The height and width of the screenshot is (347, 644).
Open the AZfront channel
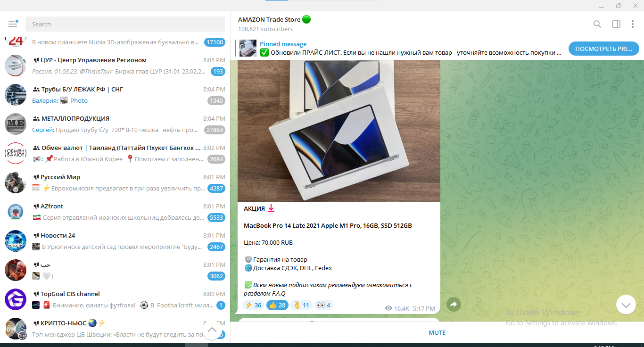click(115, 211)
